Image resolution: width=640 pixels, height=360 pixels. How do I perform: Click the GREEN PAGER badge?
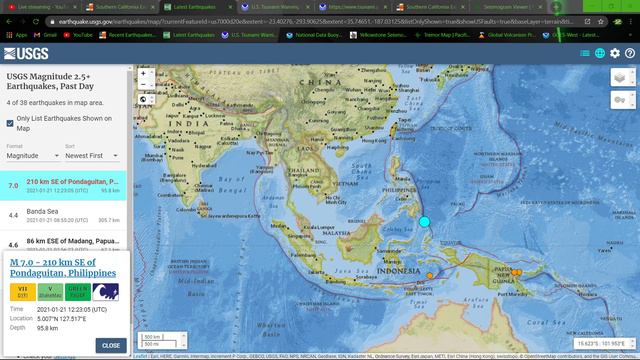coord(78,292)
